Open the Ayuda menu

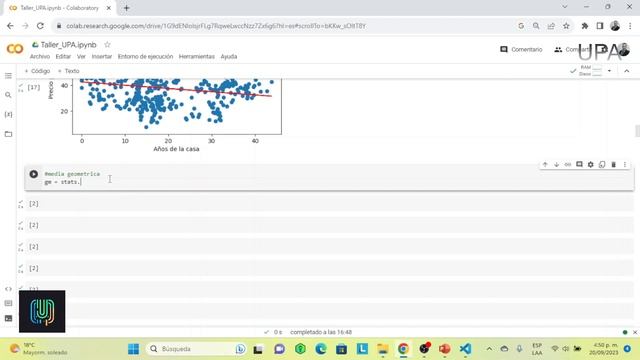point(229,56)
